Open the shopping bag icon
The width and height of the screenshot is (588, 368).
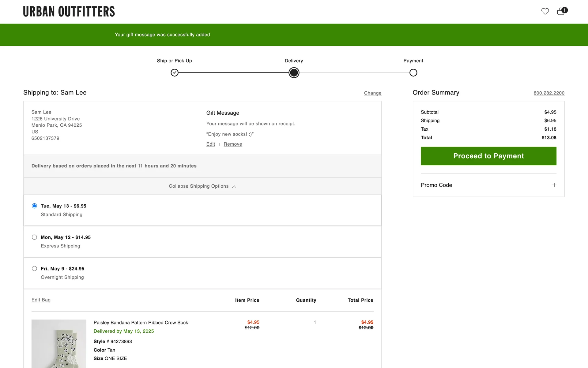[561, 11]
